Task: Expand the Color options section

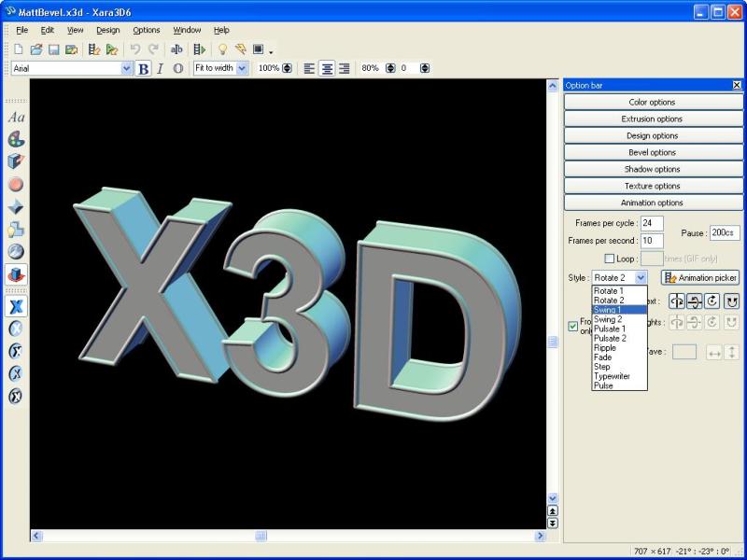Action: [652, 102]
